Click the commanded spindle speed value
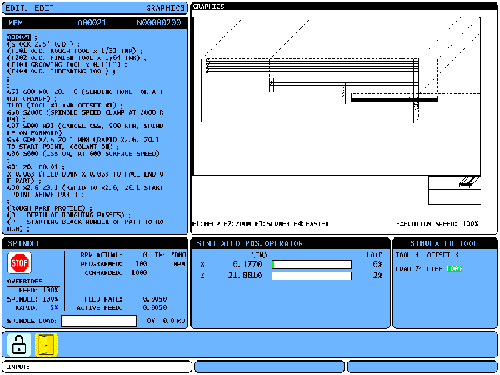Viewport: 500px width, 375px height. tap(139, 272)
